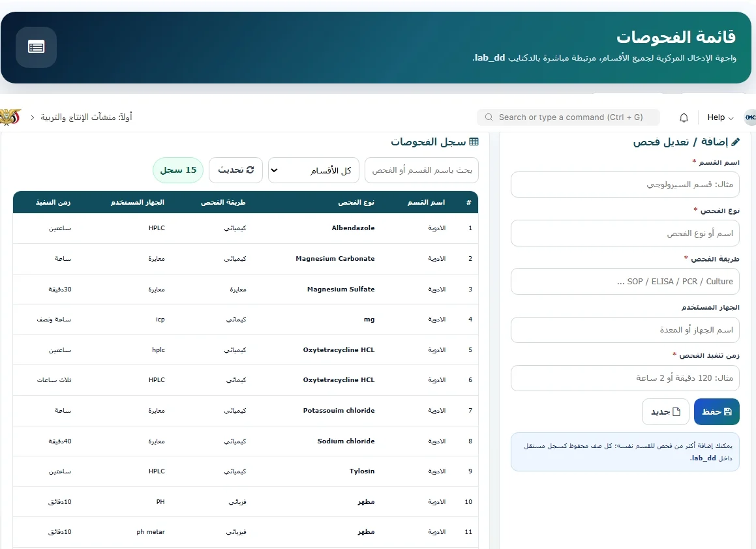
Task: Click the الجهاز المستخدم column header
Action: (138, 202)
